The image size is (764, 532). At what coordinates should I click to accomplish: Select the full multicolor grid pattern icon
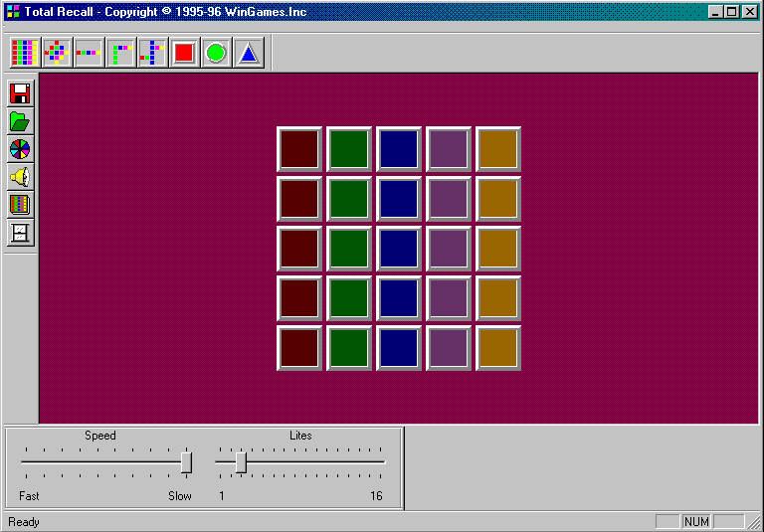25,52
